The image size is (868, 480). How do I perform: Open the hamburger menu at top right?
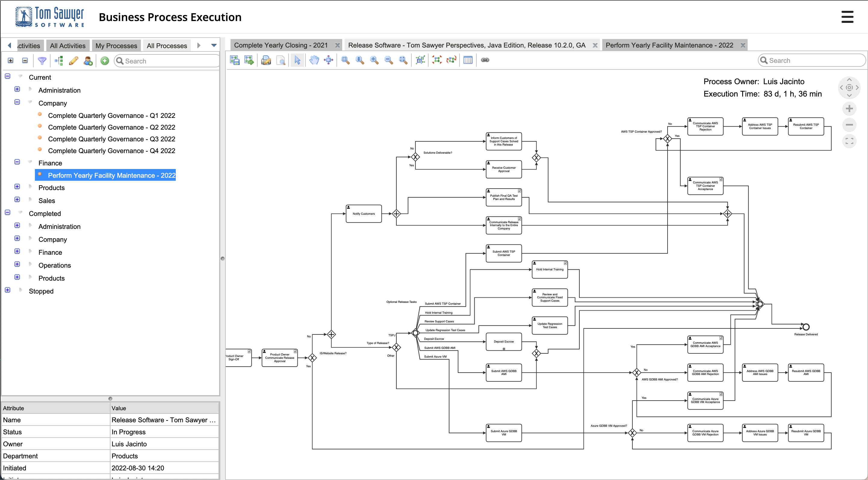(847, 17)
